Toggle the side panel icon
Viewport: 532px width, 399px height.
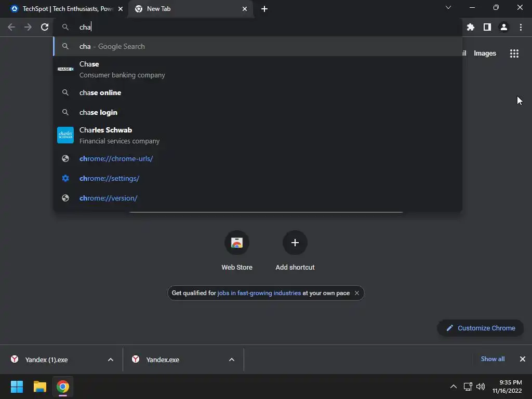pos(487,27)
